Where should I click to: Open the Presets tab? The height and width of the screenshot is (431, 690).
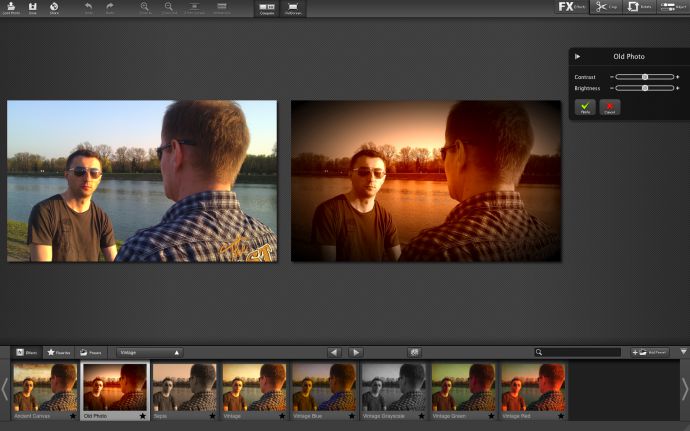pos(91,352)
